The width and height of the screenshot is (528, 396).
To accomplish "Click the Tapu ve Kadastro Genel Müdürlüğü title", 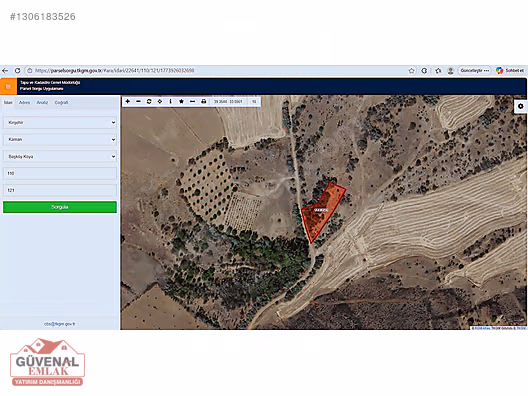I will point(50,82).
